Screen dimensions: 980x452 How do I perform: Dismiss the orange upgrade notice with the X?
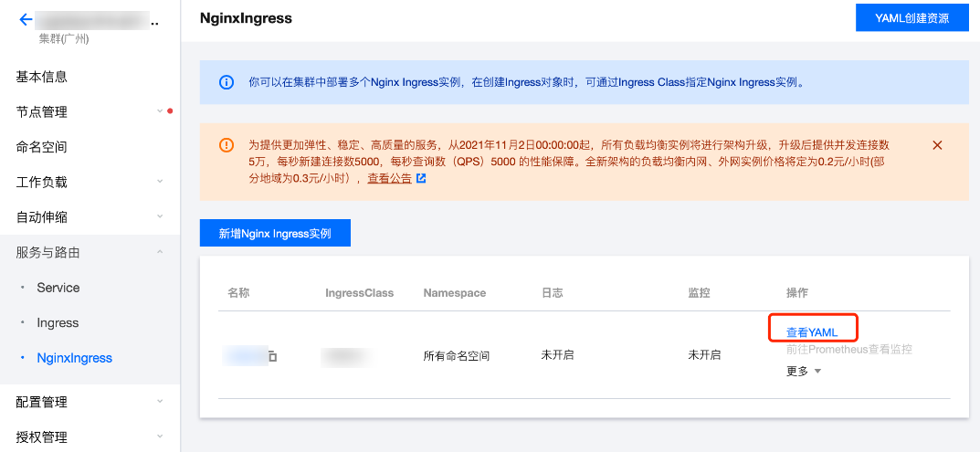coord(937,145)
